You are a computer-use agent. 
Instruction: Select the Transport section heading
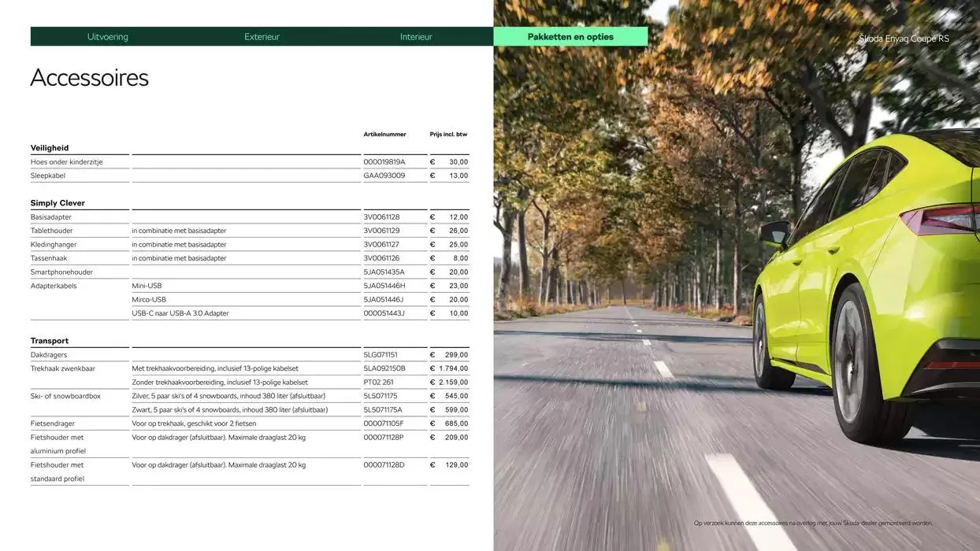pos(50,340)
